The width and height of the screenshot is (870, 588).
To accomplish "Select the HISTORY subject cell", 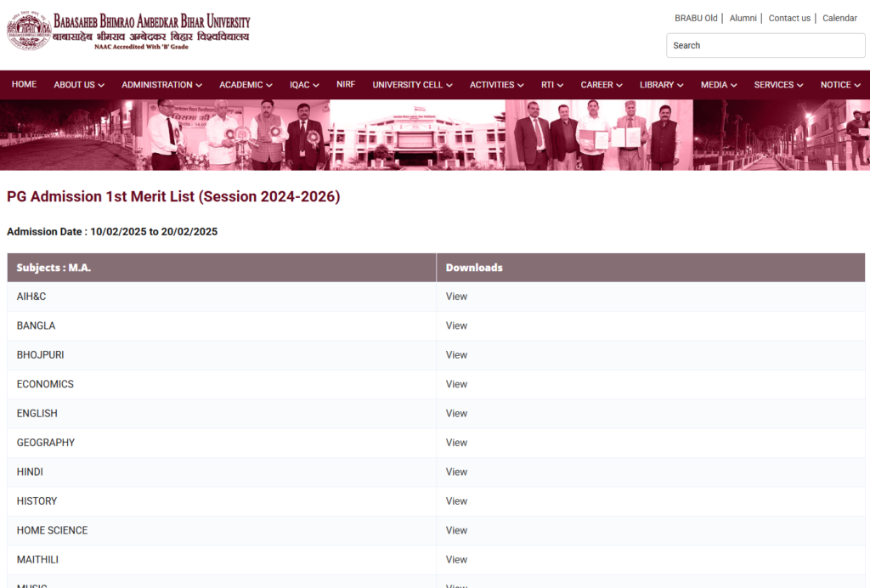I will click(x=222, y=501).
